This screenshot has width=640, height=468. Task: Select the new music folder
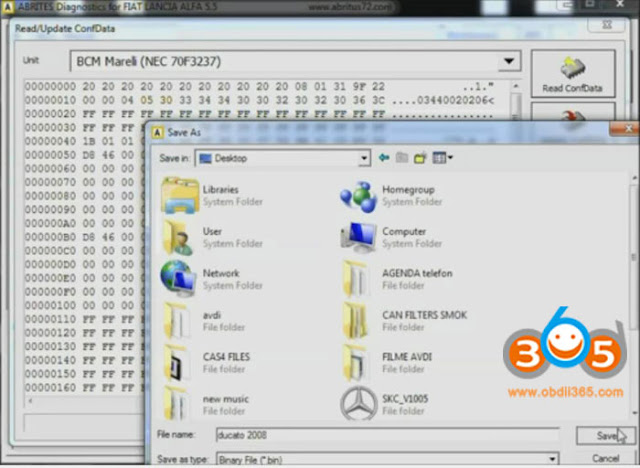pyautogui.click(x=206, y=404)
